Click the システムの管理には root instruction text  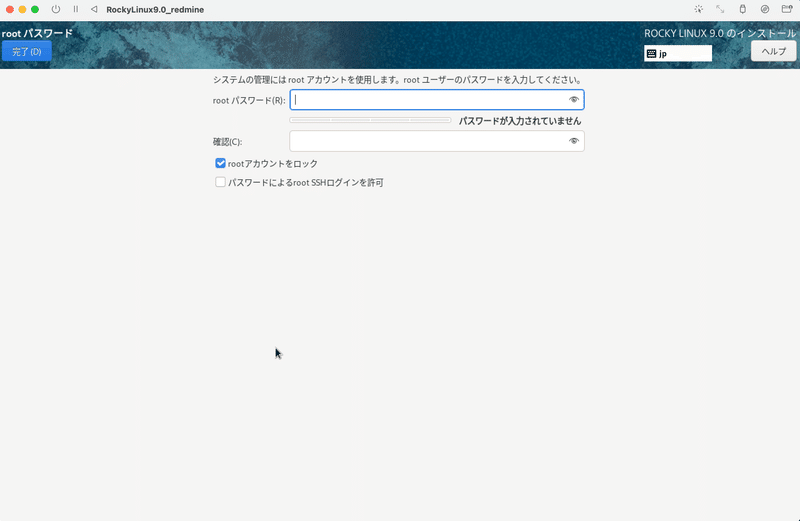(397, 80)
